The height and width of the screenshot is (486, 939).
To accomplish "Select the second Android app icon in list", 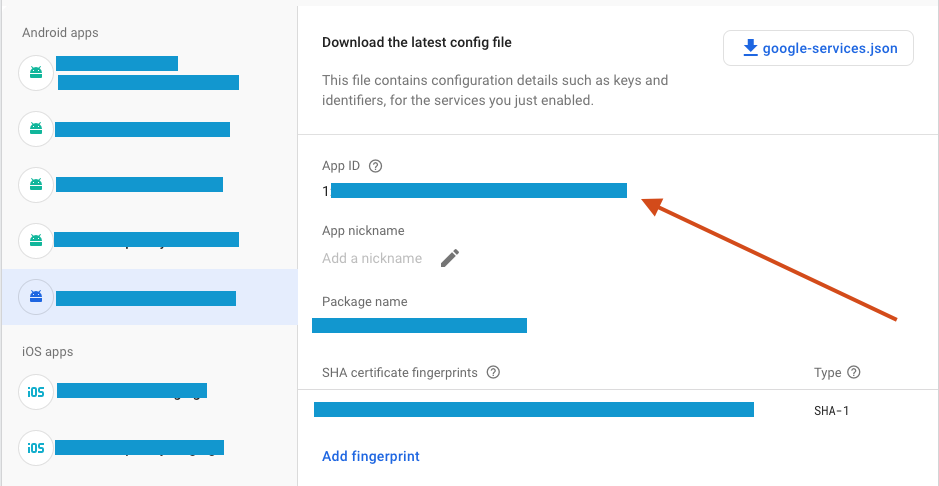I will pos(36,128).
